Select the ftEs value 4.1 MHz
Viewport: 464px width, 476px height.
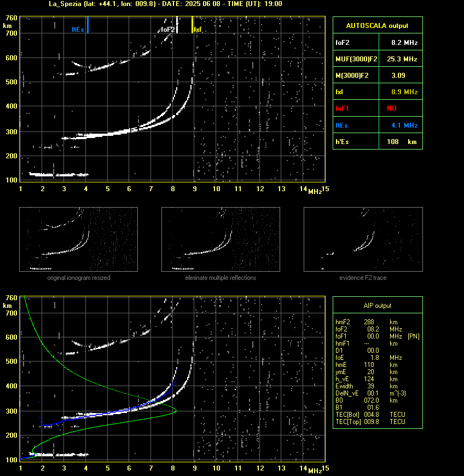404,125
